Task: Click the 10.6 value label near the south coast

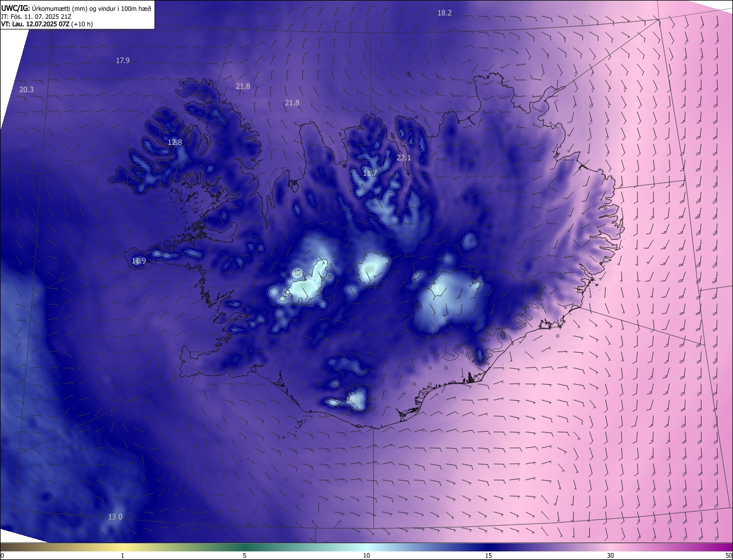Action: tap(353, 400)
